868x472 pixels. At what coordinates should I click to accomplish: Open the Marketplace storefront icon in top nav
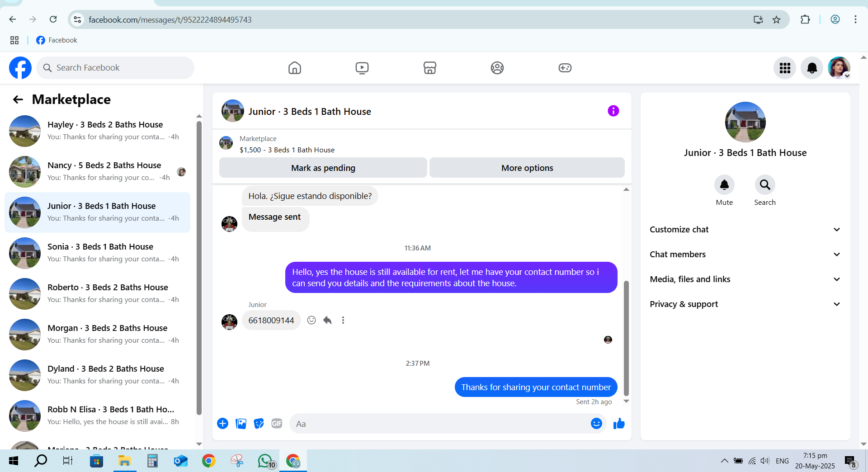click(x=429, y=68)
